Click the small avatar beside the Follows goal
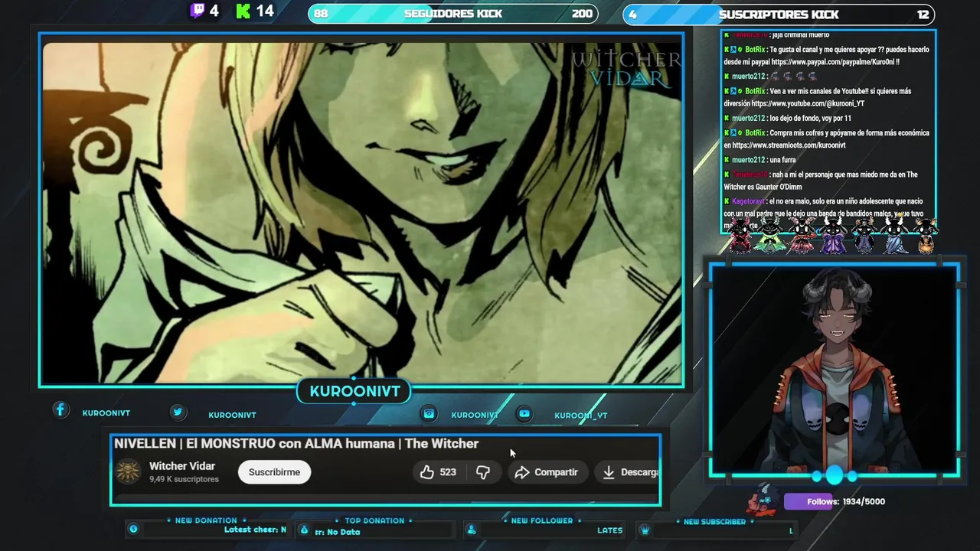Screen dimensions: 980x551 763,500
